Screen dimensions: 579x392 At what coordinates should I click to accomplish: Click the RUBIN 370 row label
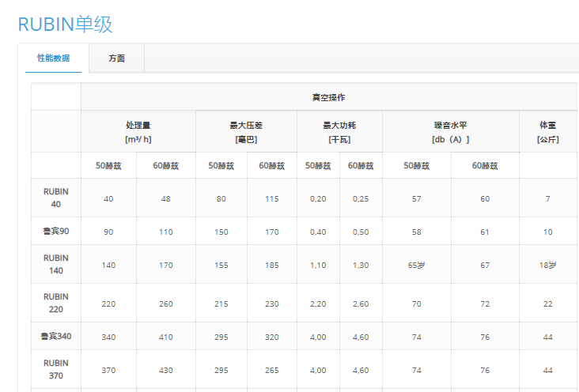[55, 370]
